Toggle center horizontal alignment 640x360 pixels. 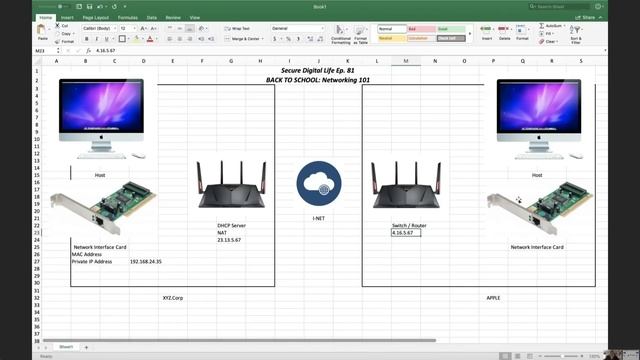tap(180, 39)
